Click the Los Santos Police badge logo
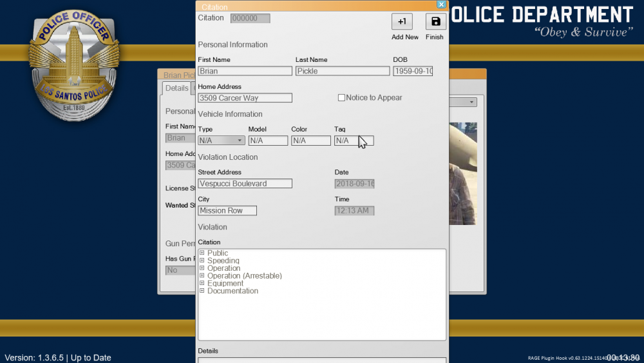Image resolution: width=644 pixels, height=363 pixels. point(74,66)
